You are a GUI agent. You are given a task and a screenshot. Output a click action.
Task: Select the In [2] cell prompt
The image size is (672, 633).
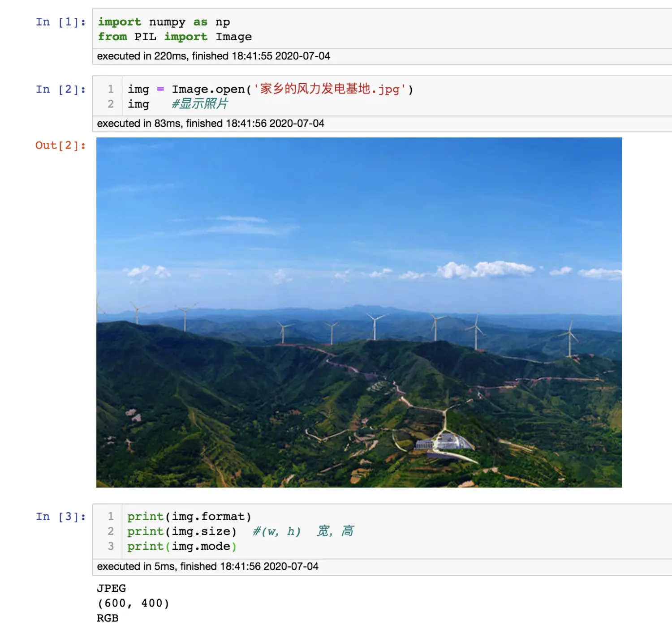point(60,90)
